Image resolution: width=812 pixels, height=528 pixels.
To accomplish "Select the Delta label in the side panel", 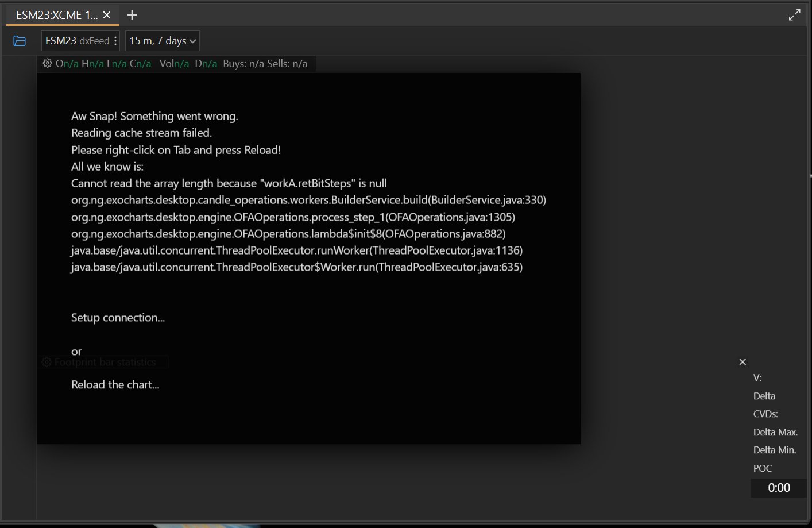I will (x=764, y=396).
